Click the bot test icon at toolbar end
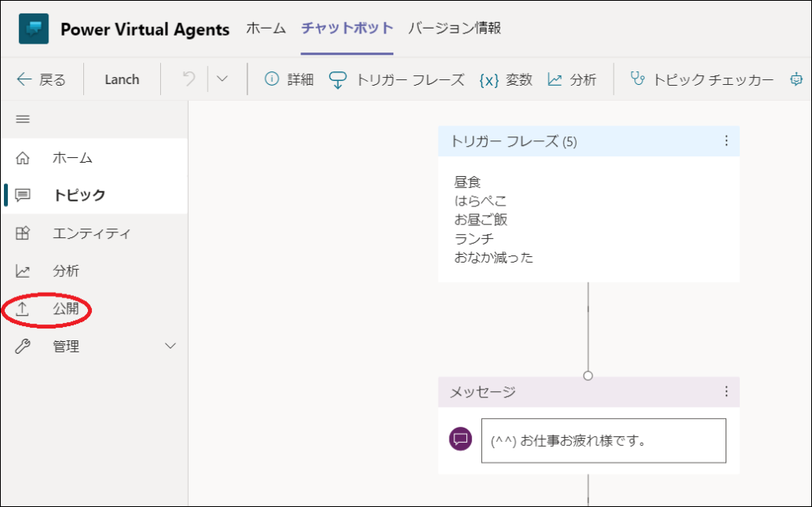The height and width of the screenshot is (507, 812). (x=796, y=79)
